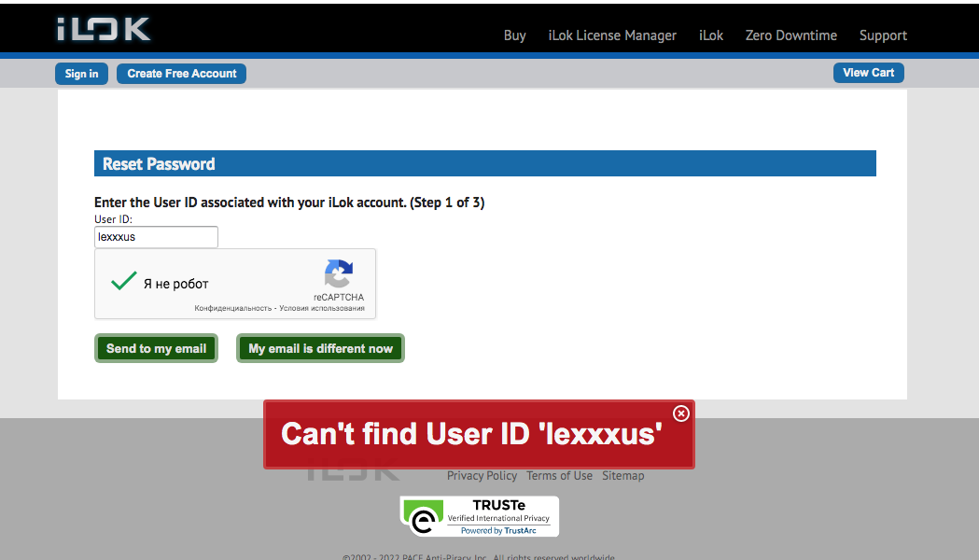The image size is (979, 560).
Task: Open the Support menu
Action: point(883,35)
